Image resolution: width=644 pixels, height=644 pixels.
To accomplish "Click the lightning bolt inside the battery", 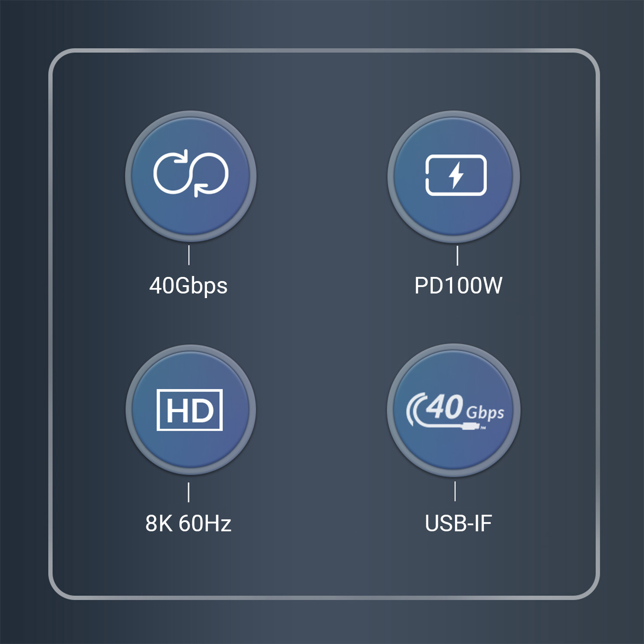I will (456, 175).
